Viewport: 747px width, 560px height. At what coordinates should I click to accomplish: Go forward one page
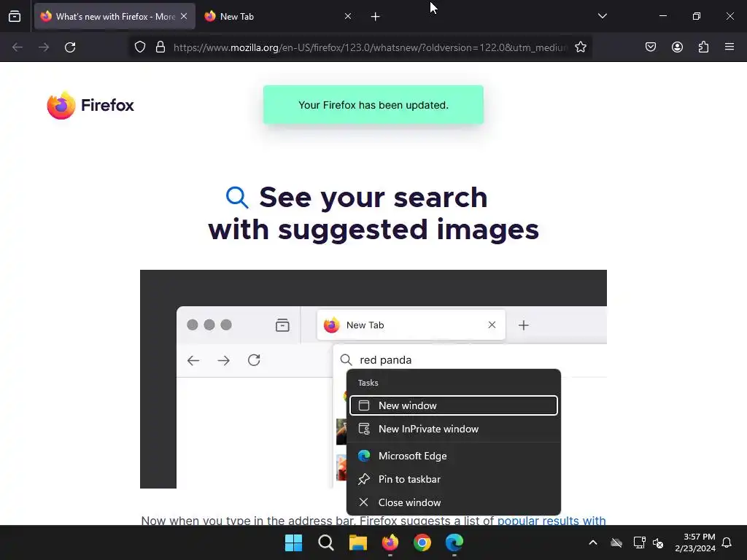click(44, 47)
